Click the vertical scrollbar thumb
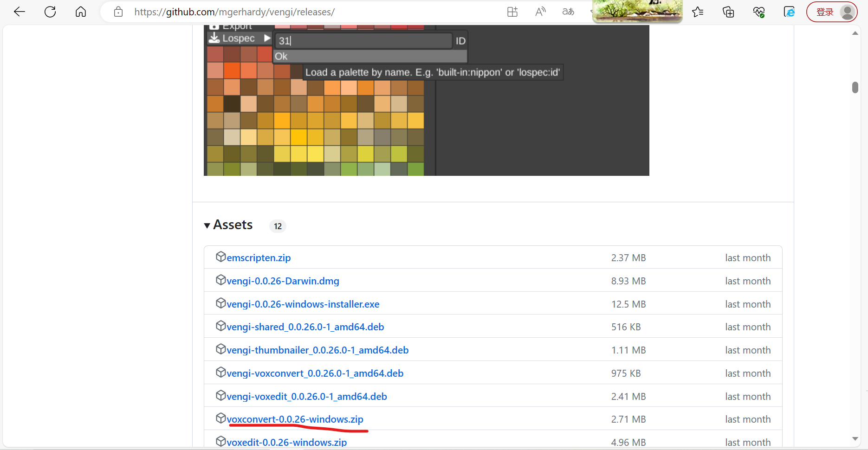Image resolution: width=868 pixels, height=450 pixels. pyautogui.click(x=855, y=87)
